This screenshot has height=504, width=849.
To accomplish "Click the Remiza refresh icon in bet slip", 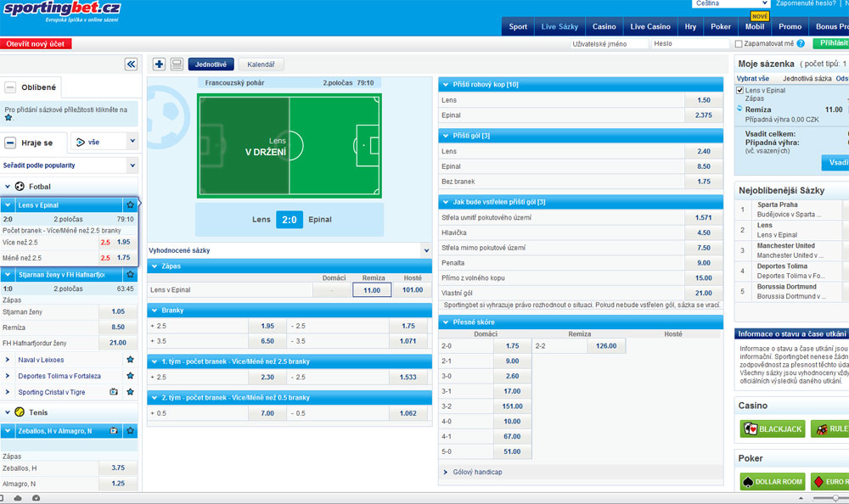I will point(739,109).
